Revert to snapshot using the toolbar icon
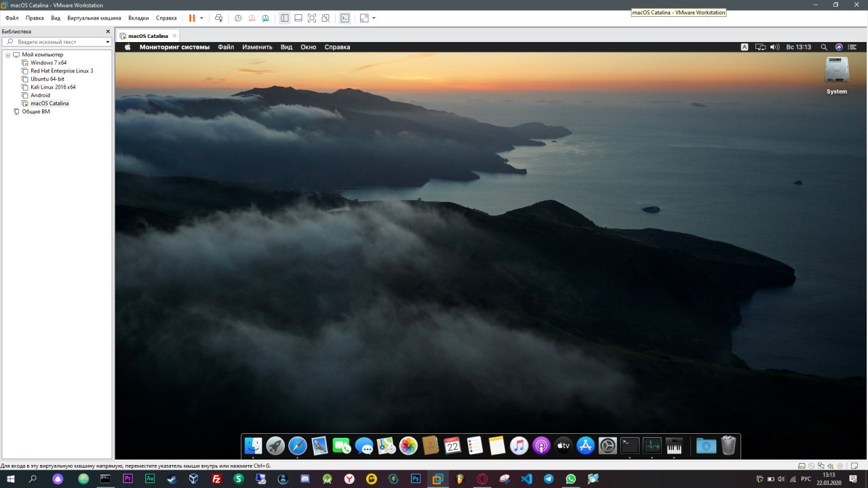This screenshot has height=488, width=868. [x=252, y=18]
